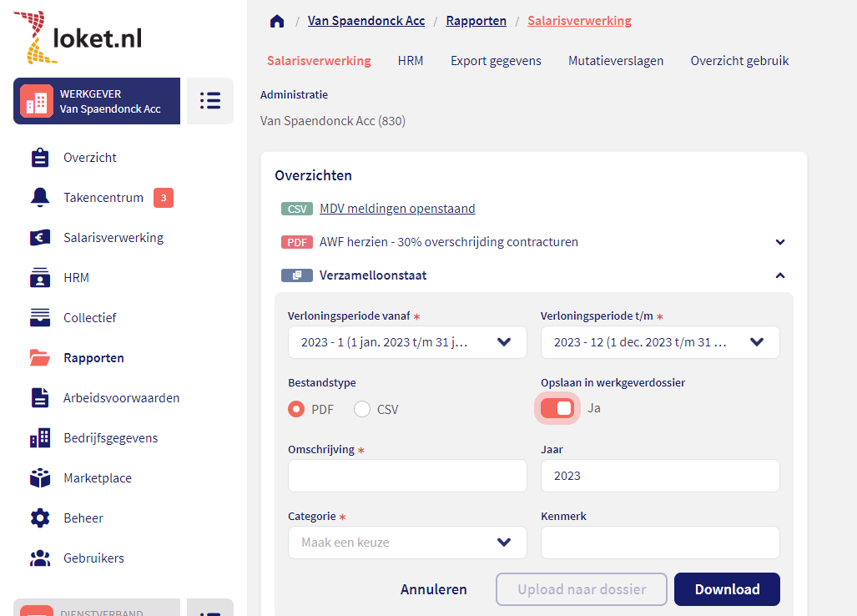The width and height of the screenshot is (857, 616).
Task: Open the HRM sidebar icon
Action: point(40,278)
